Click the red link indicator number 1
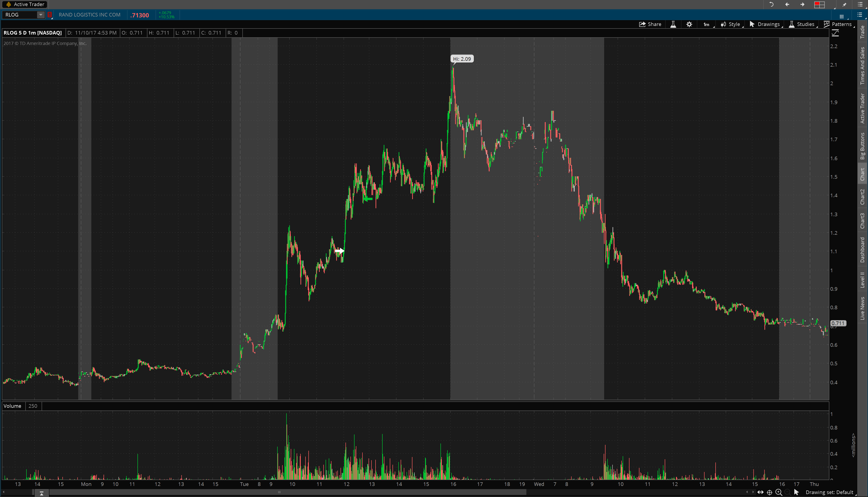The image size is (868, 497). 50,15
